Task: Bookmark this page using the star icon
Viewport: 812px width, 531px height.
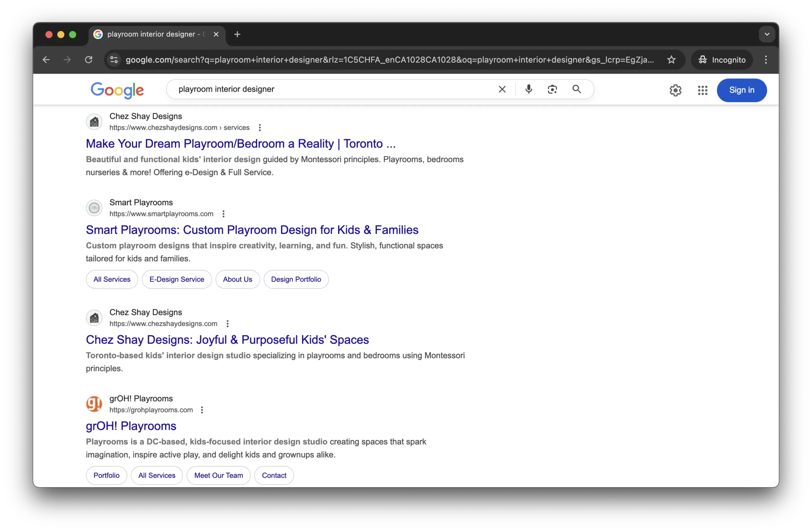Action: 671,59
